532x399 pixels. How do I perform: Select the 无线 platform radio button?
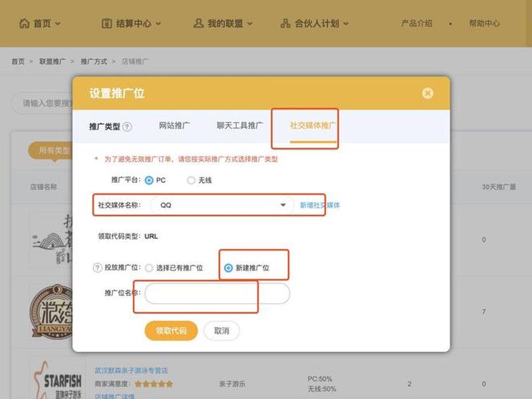click(x=192, y=180)
